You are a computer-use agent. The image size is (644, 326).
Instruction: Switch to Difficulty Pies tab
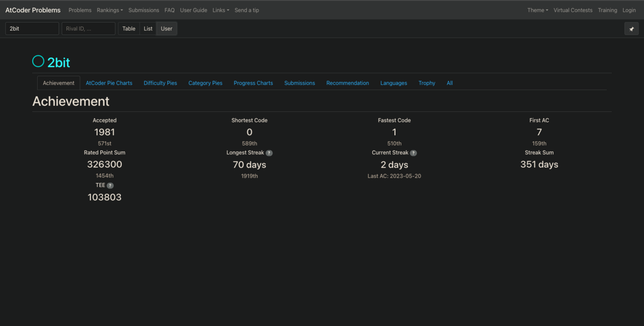[160, 83]
